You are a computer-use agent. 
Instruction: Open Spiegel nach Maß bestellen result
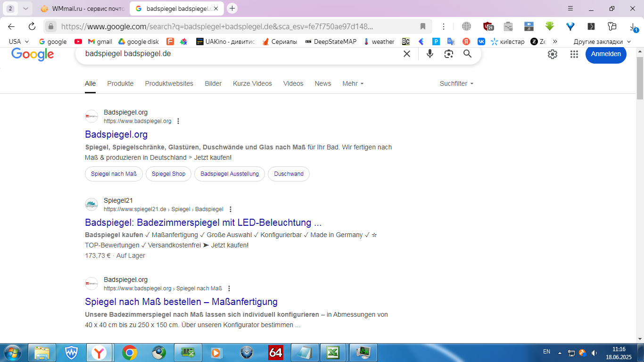click(181, 302)
